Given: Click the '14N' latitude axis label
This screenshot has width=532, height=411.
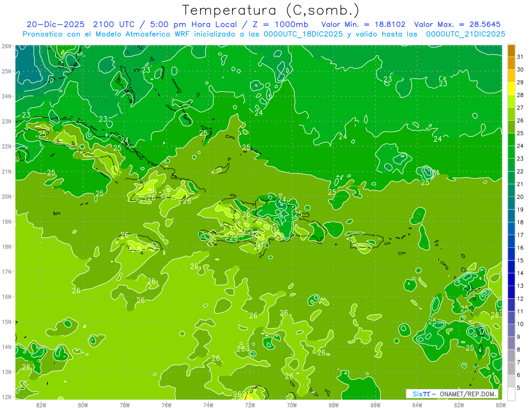Looking at the screenshot, I should (6, 347).
